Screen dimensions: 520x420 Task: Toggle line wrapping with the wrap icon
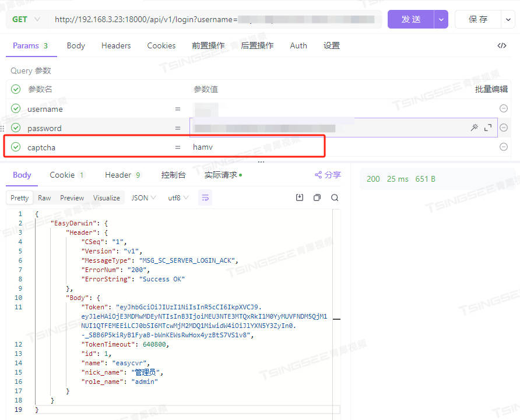pos(205,198)
